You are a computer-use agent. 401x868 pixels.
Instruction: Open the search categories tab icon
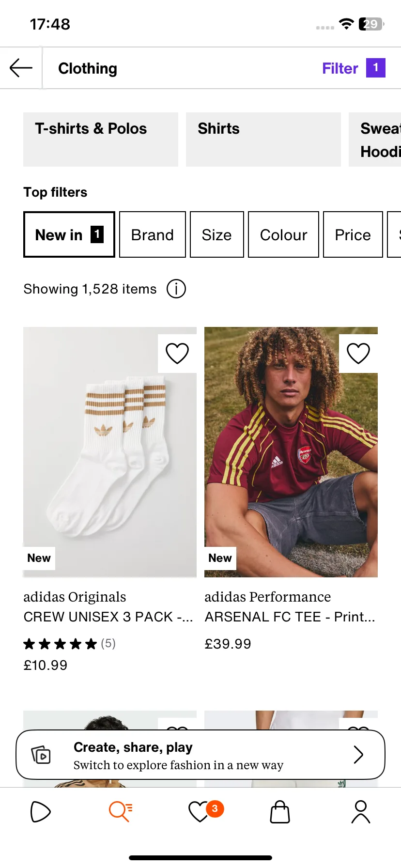[x=121, y=812]
